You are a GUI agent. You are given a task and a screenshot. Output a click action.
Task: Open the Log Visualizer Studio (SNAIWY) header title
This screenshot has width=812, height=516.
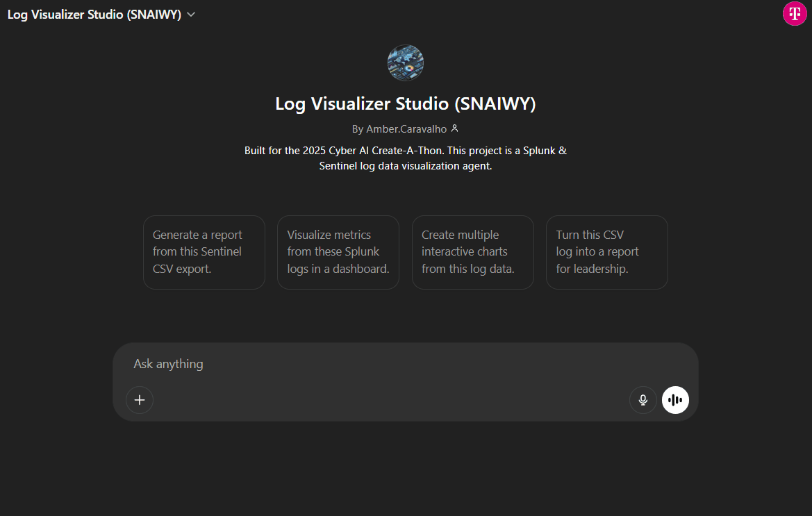[x=94, y=15]
